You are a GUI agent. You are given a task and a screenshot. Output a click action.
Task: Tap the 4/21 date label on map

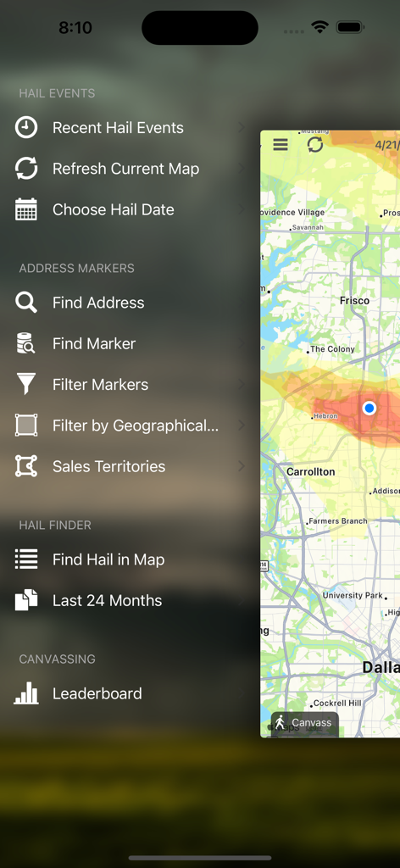point(387,145)
